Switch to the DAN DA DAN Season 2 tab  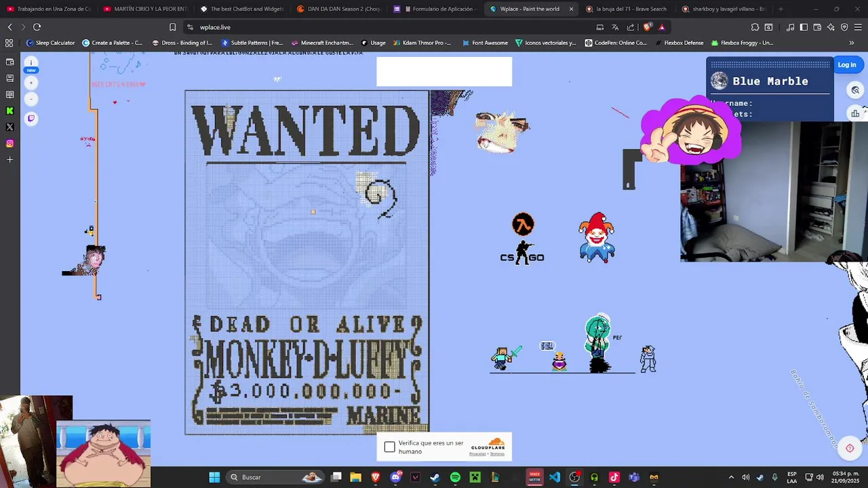pyautogui.click(x=338, y=9)
